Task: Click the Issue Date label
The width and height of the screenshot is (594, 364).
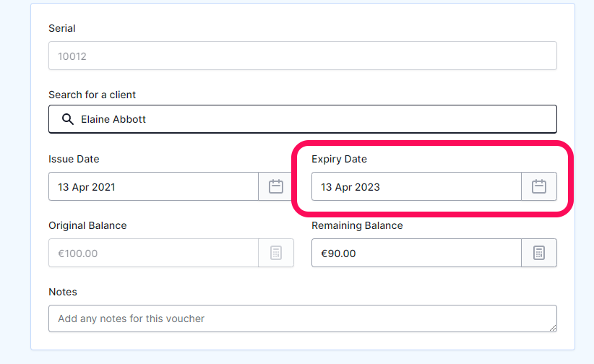Action: pos(74,159)
